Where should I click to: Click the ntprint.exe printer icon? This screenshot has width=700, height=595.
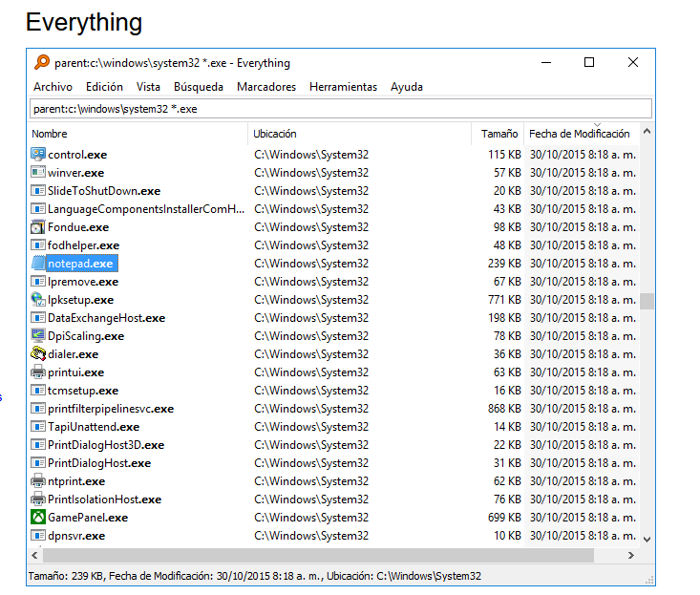(x=38, y=481)
